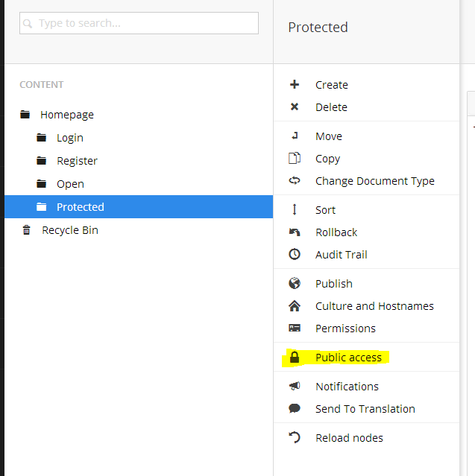Click the clock icon for Audit Trail

[x=295, y=254]
